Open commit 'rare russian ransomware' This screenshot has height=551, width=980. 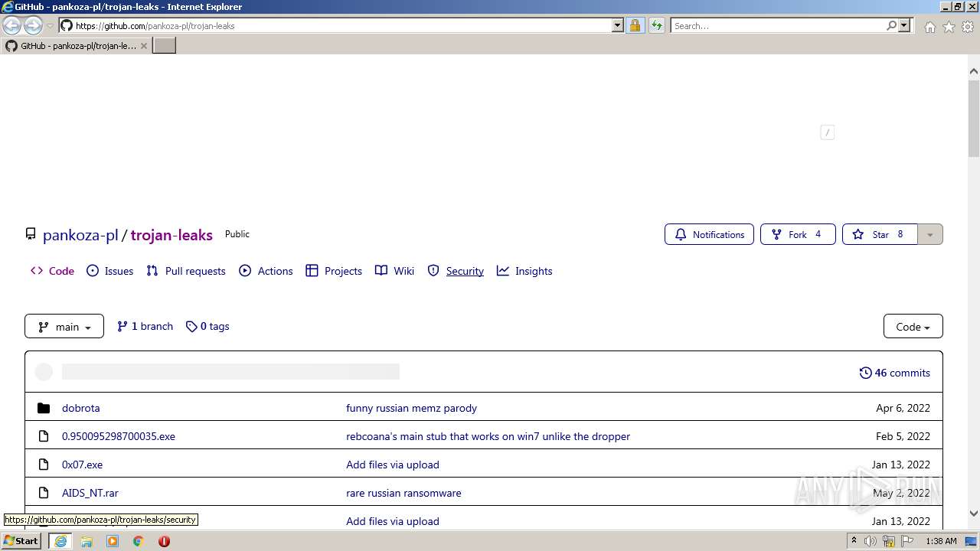[x=403, y=493]
